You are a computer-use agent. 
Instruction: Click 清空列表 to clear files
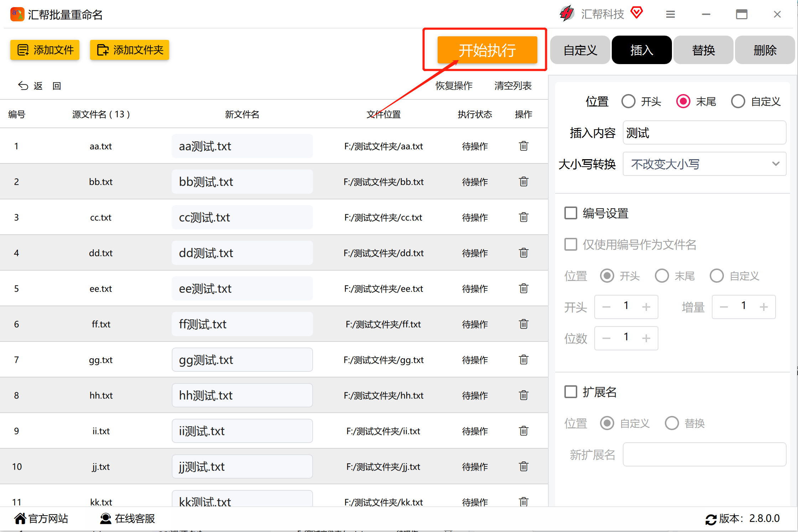(x=513, y=86)
